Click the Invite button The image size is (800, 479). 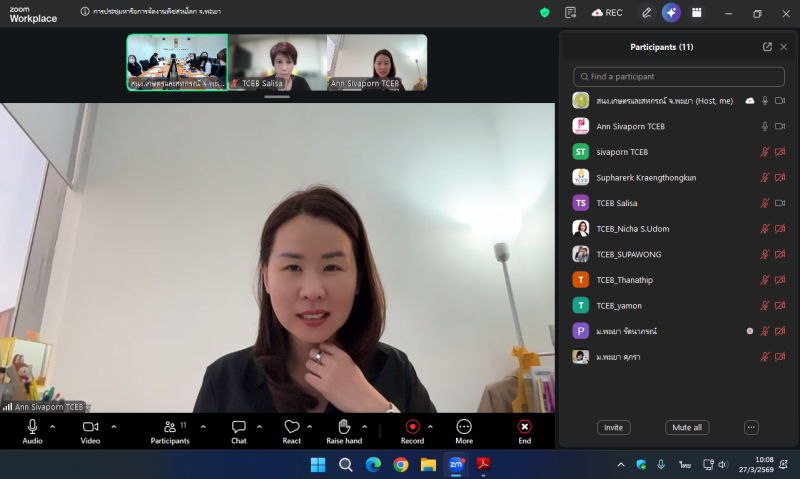[613, 427]
